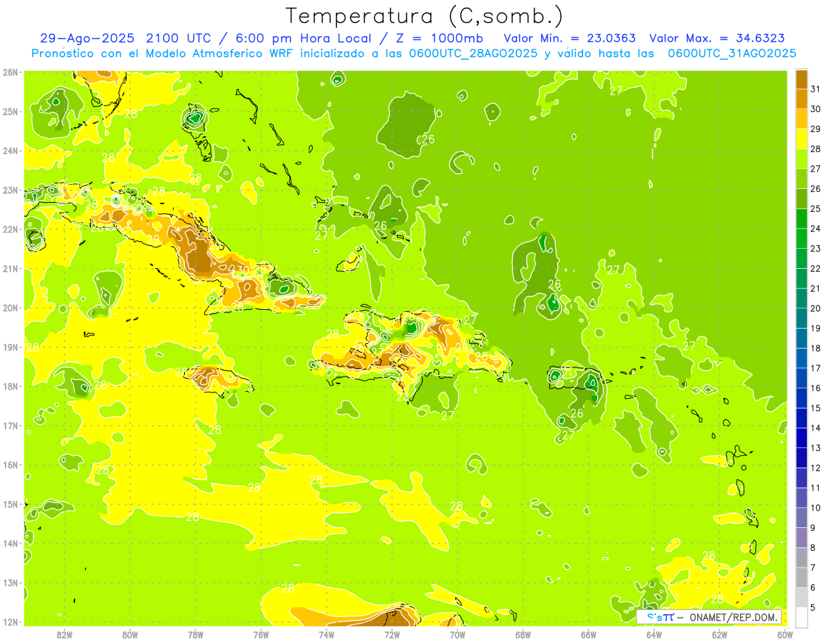Click the legend scale label "21"

(816, 288)
